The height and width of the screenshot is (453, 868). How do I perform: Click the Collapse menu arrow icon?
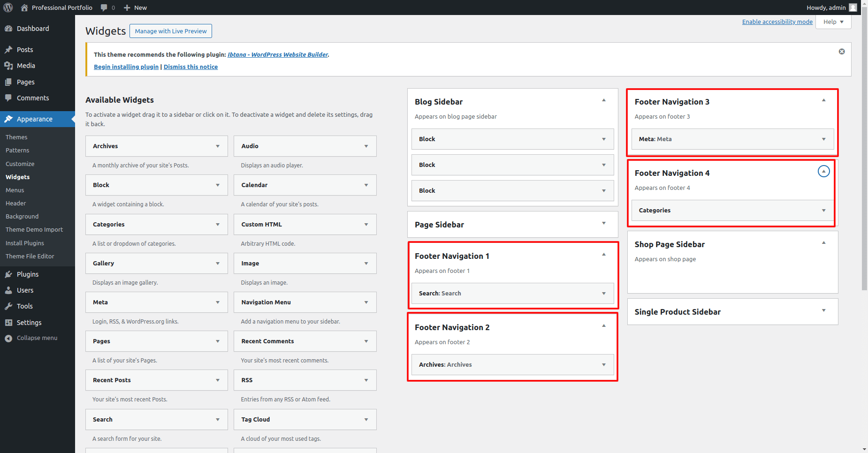[8, 338]
